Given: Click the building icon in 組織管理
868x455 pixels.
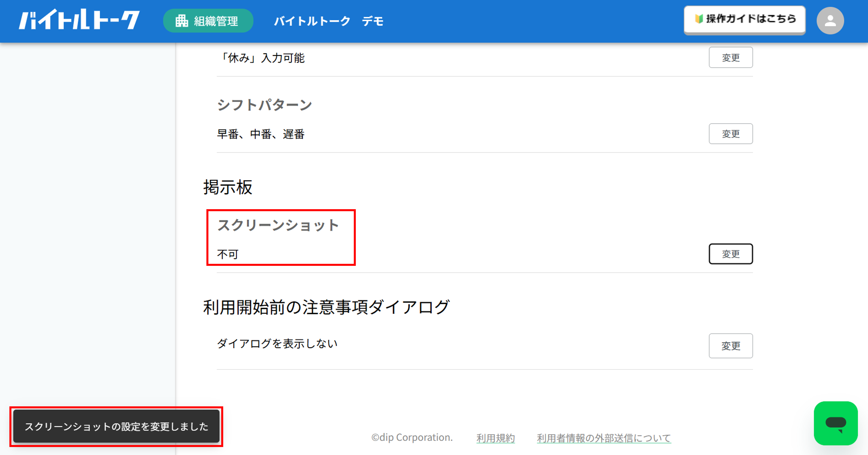Looking at the screenshot, I should coord(182,21).
